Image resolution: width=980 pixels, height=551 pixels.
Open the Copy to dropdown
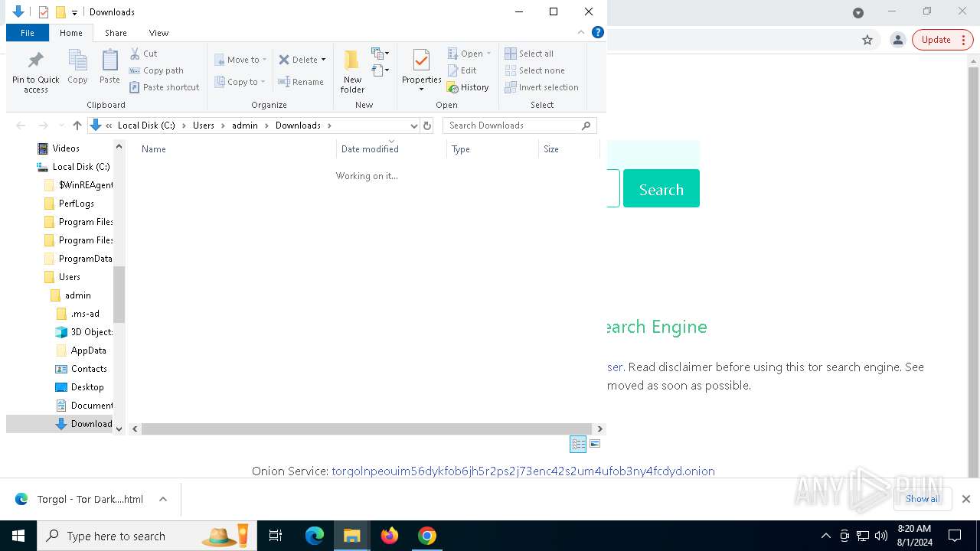point(240,82)
